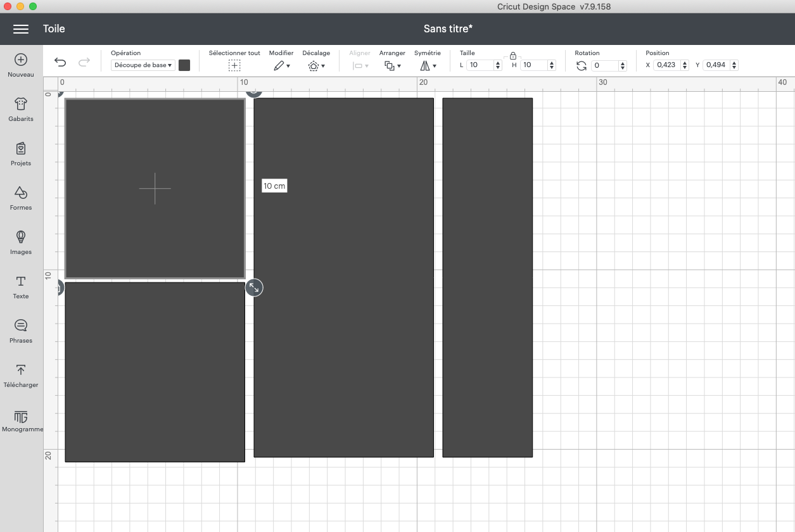Viewport: 795px width, 532px height.
Task: Click the height H input field
Action: (x=534, y=65)
